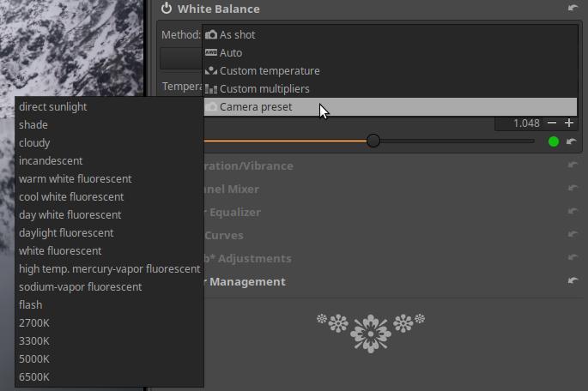The height and width of the screenshot is (391, 588).
Task: Click the Channel Mixer row's arrow icon
Action: (573, 189)
